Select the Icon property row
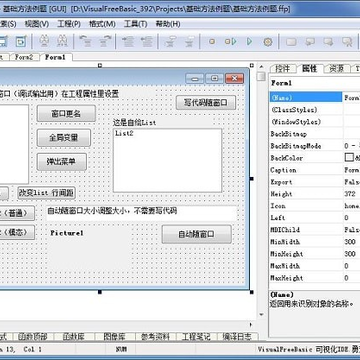This screenshot has width=360, height=360. [315, 206]
